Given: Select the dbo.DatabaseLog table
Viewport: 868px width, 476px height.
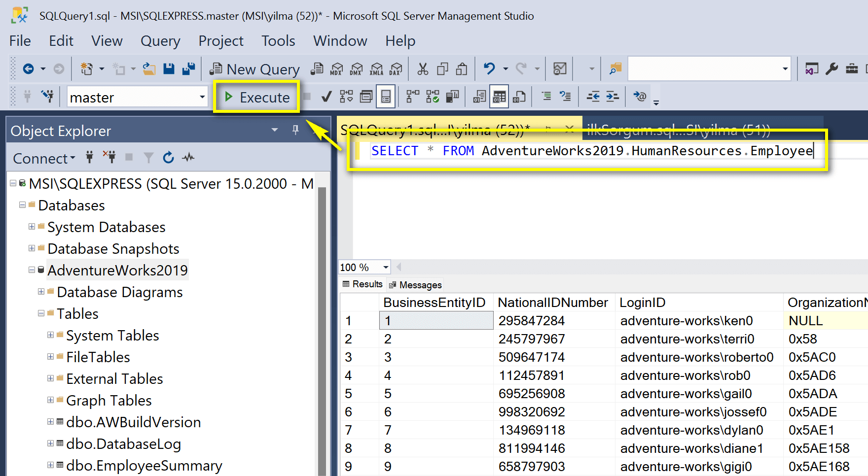Looking at the screenshot, I should pyautogui.click(x=123, y=444).
